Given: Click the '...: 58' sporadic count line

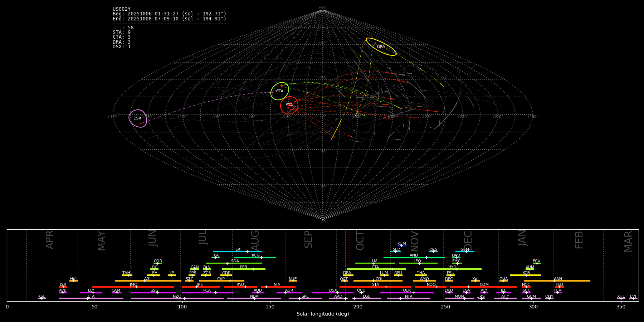Looking at the screenshot, I should point(123,28).
